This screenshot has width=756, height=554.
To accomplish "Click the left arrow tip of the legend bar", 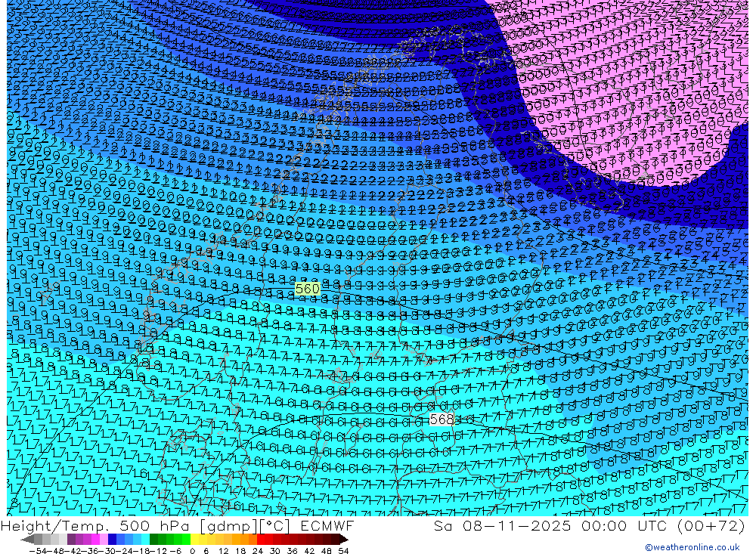I will point(27,540).
